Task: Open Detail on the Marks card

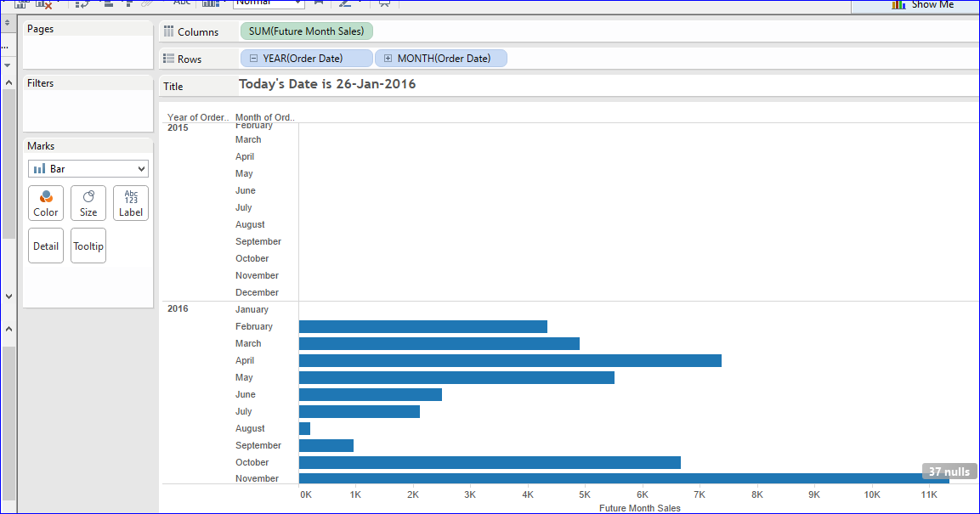Action: pos(45,245)
